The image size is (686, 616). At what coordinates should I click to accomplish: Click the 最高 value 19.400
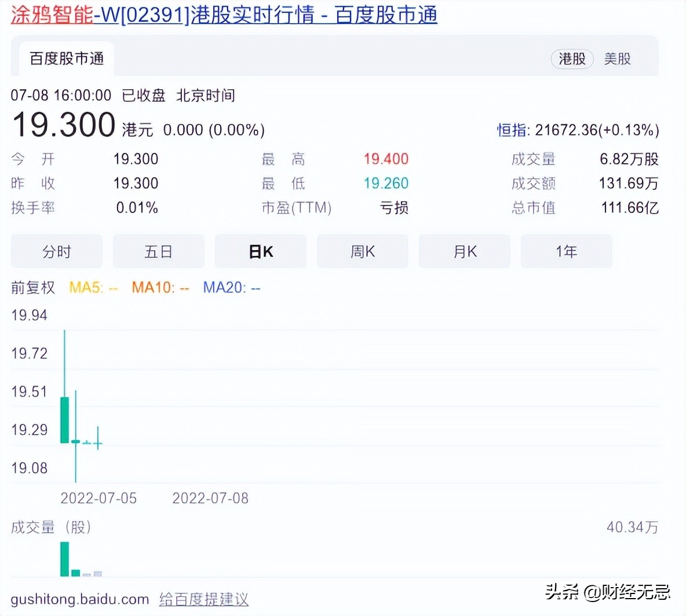386,159
